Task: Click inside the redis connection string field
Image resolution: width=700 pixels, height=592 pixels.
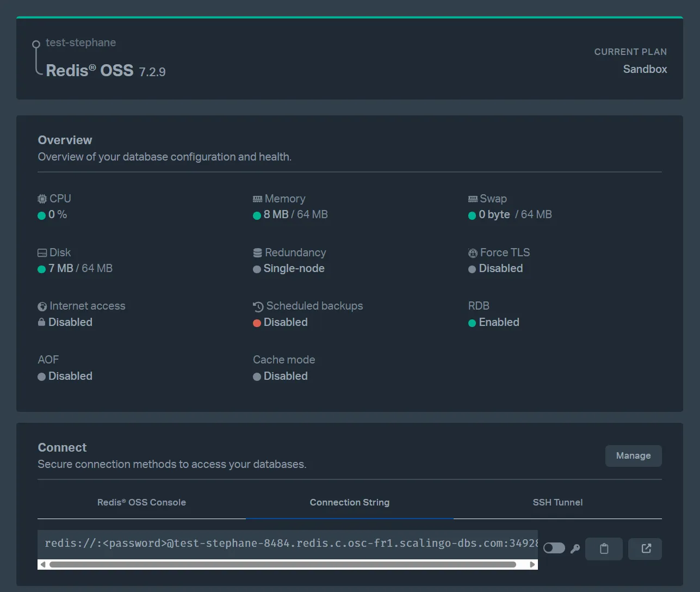Action: pyautogui.click(x=272, y=543)
